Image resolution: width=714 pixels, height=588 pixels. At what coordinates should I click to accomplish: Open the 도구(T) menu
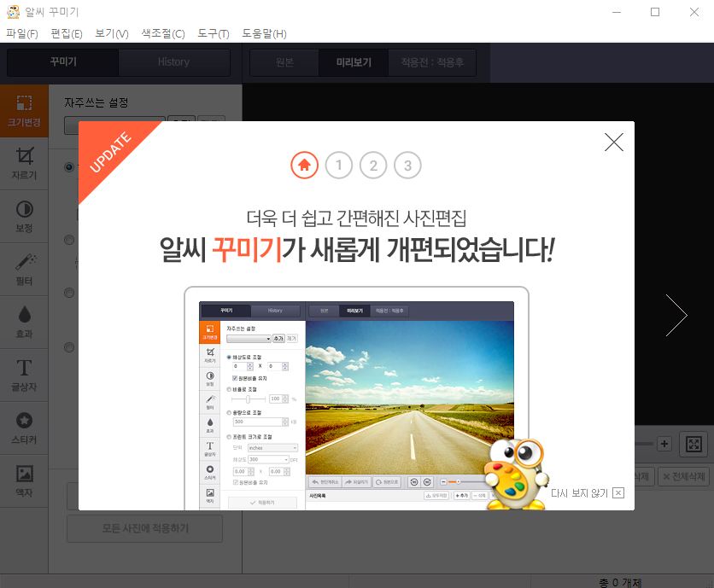214,33
